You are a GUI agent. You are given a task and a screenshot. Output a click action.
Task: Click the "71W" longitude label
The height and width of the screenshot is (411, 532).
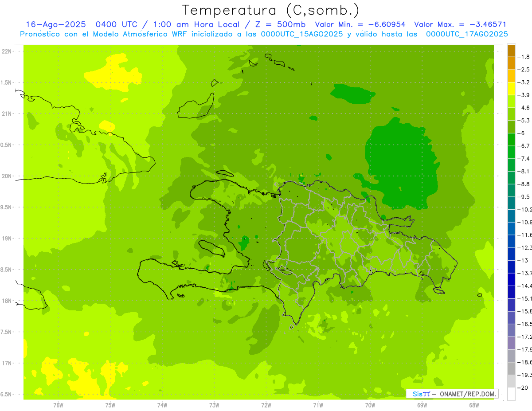pyautogui.click(x=318, y=405)
